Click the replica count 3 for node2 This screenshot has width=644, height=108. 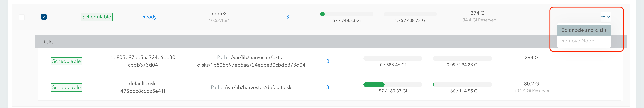pyautogui.click(x=287, y=17)
